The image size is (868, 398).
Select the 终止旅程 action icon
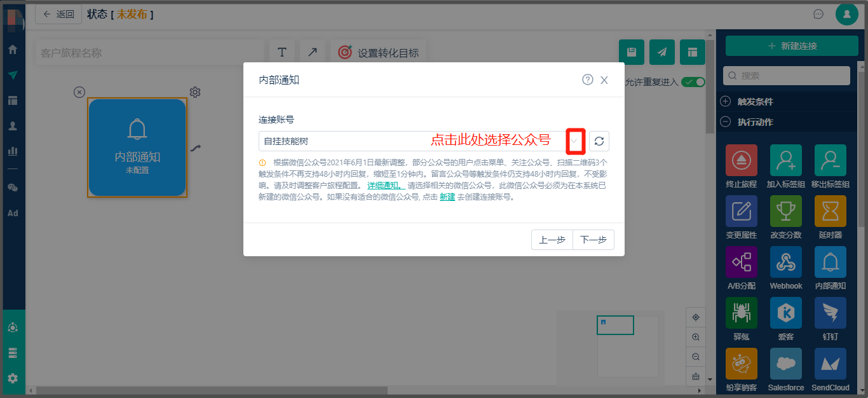(741, 160)
